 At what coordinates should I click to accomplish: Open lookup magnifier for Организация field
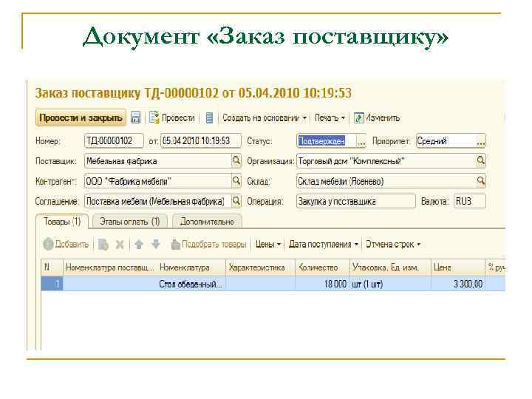[480, 160]
